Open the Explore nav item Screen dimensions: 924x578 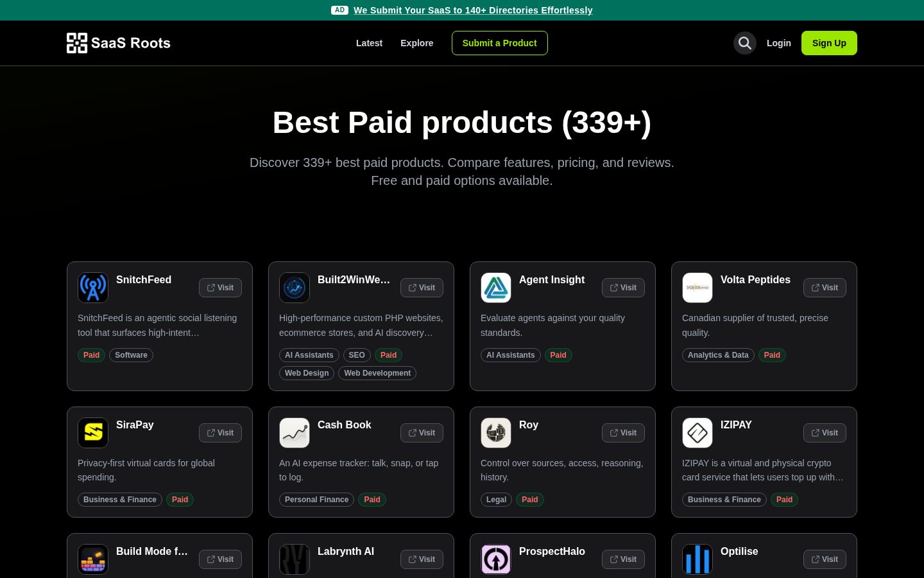coord(417,43)
